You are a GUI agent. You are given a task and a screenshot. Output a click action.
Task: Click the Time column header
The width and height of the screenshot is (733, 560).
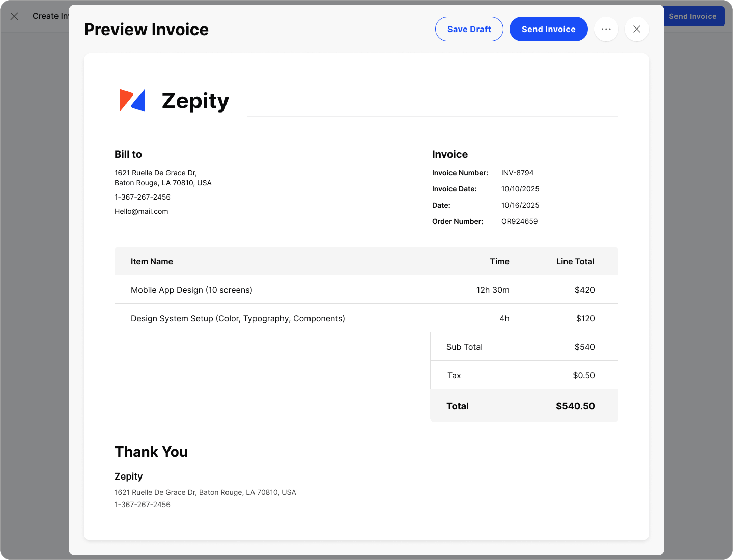(x=499, y=261)
